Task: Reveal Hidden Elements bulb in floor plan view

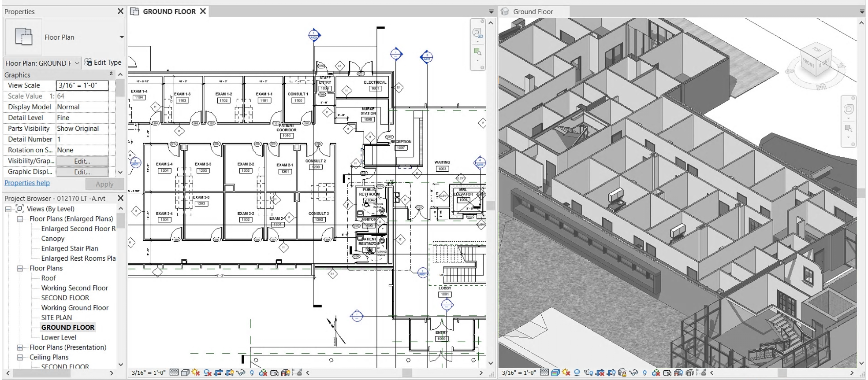Action: point(252,373)
